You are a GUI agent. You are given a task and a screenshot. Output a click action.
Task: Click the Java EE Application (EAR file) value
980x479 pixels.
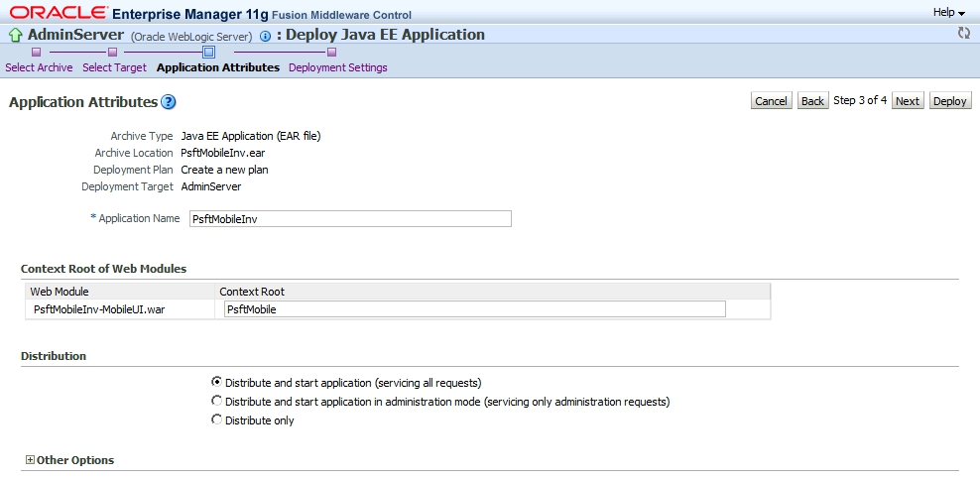pyautogui.click(x=251, y=136)
